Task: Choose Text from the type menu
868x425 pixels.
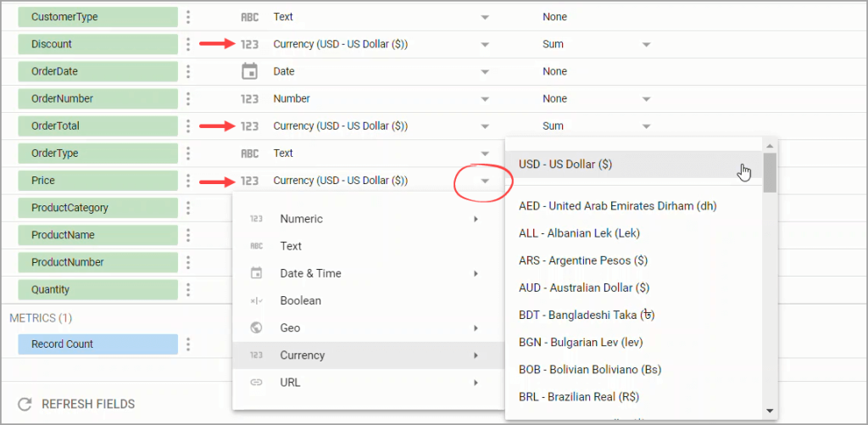Action: (x=369, y=246)
